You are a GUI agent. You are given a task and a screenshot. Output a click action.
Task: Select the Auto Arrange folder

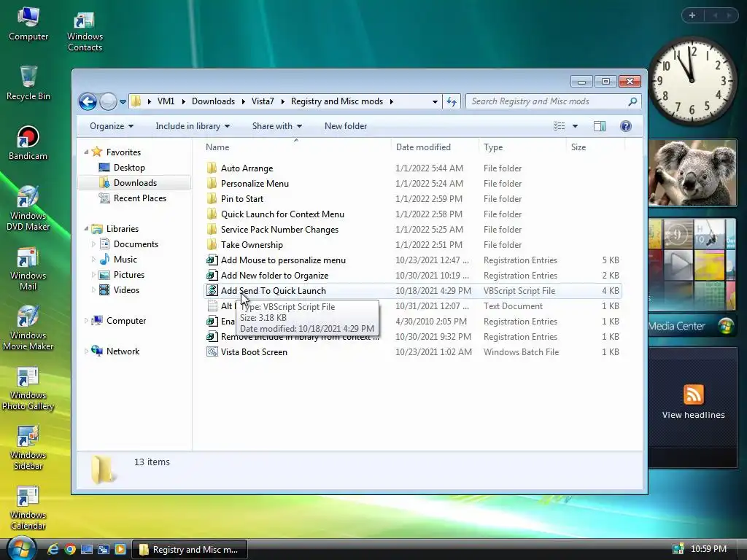pyautogui.click(x=247, y=168)
